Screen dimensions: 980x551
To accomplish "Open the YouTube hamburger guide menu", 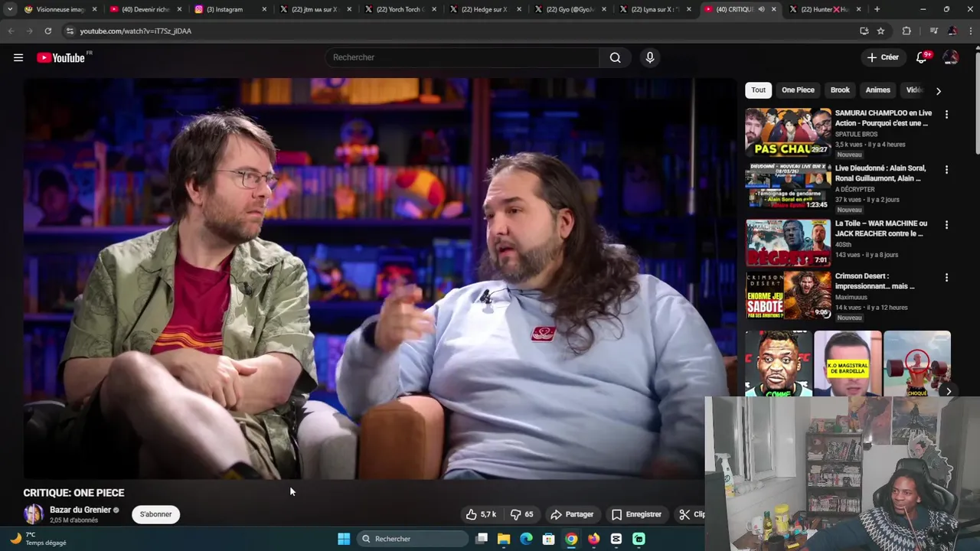I will tap(18, 57).
